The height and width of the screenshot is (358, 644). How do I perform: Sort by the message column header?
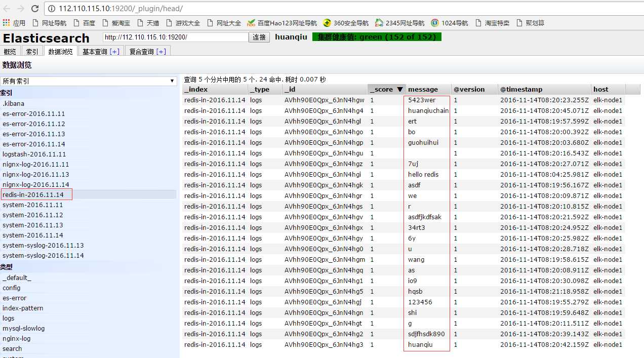coord(429,89)
